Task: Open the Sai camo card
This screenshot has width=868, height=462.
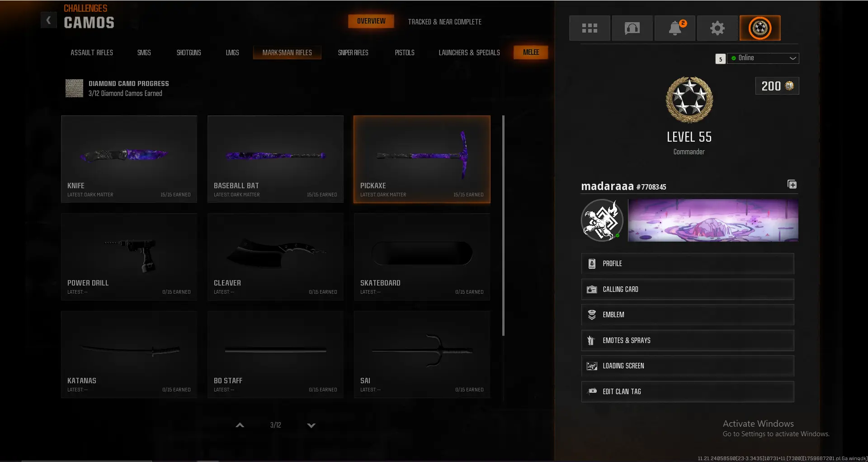Action: point(422,354)
